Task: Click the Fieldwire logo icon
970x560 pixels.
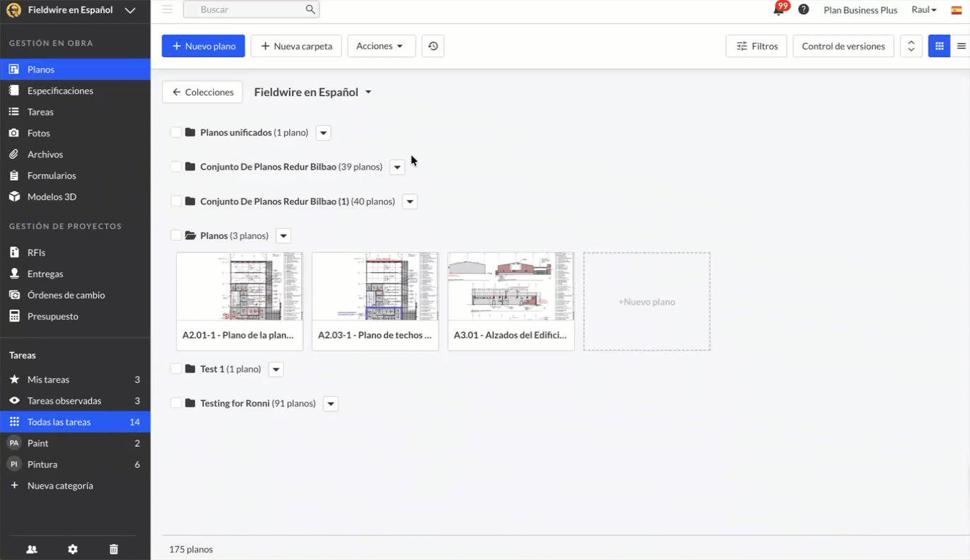Action: point(13,11)
